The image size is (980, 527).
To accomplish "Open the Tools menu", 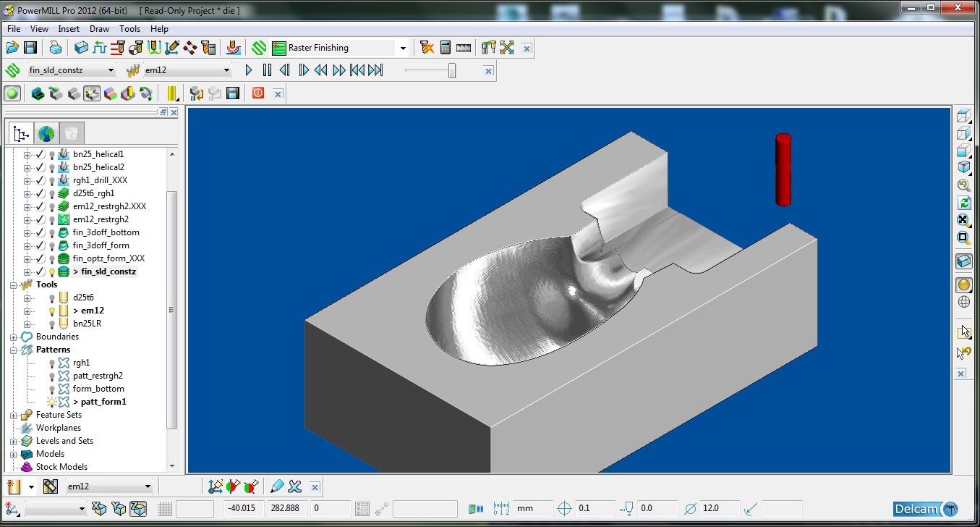I will (129, 29).
